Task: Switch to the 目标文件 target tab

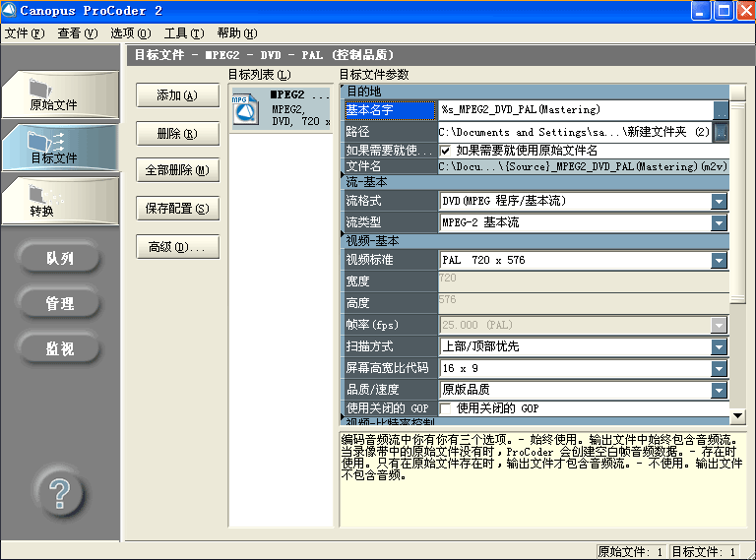Action: coord(61,147)
